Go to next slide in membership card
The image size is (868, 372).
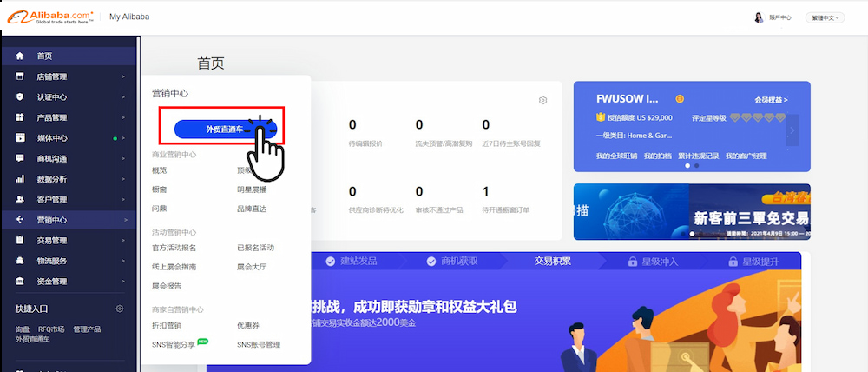(x=792, y=131)
